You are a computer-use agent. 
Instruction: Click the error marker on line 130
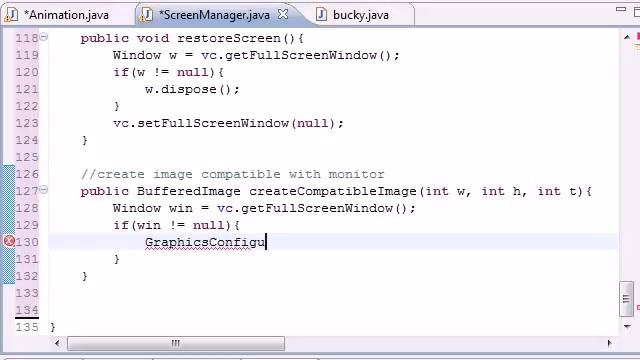(x=9, y=241)
